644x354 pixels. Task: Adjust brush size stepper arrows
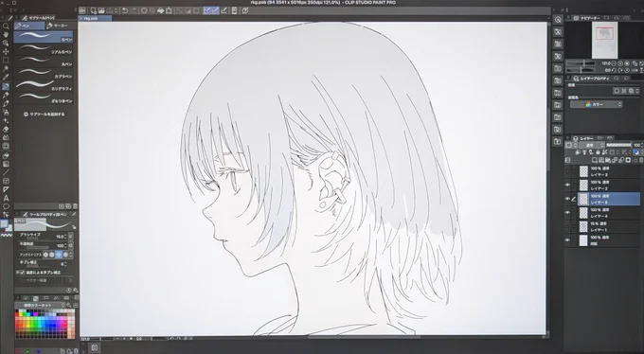[65, 237]
